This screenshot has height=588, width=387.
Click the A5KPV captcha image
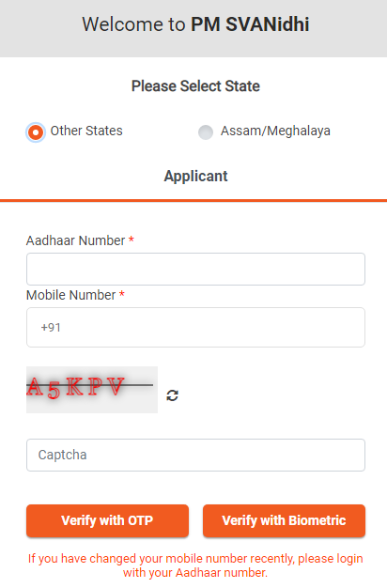pyautogui.click(x=92, y=390)
